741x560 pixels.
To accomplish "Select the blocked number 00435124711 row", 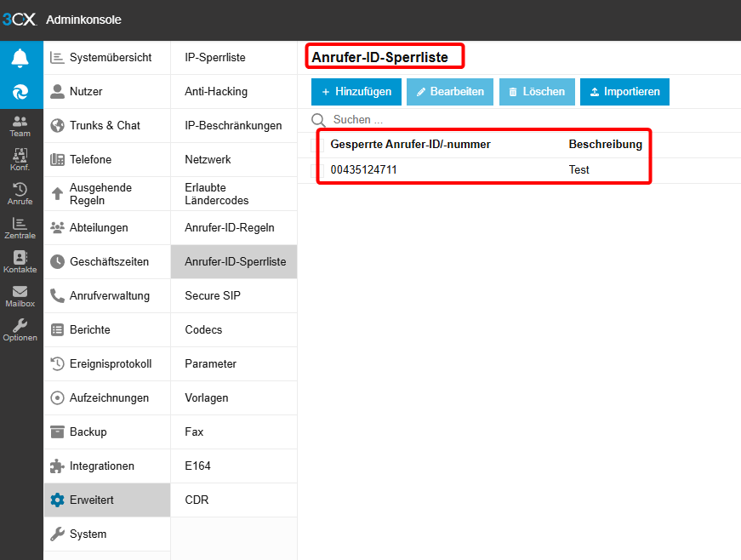I will point(364,170).
